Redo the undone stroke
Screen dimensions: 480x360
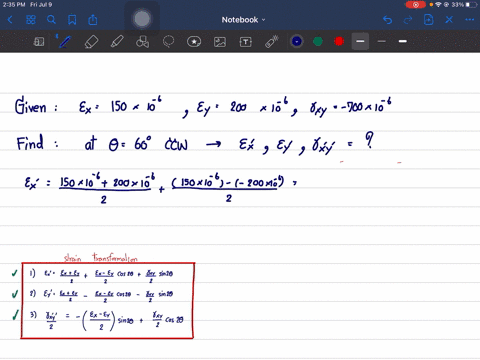tap(408, 20)
